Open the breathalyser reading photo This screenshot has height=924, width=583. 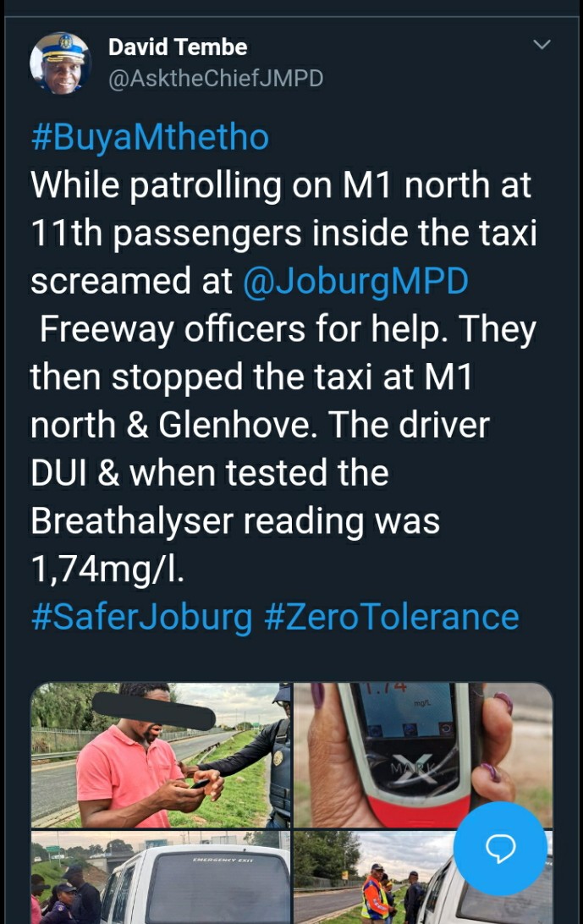click(x=423, y=756)
